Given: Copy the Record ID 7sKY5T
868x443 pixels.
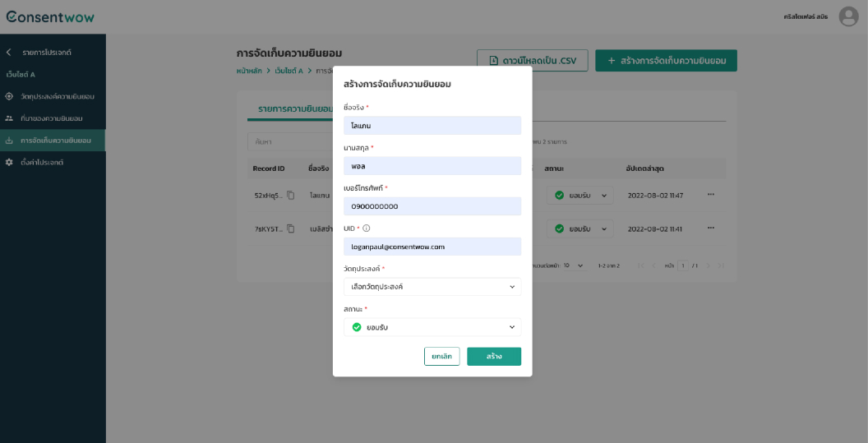Looking at the screenshot, I should pyautogui.click(x=291, y=228).
